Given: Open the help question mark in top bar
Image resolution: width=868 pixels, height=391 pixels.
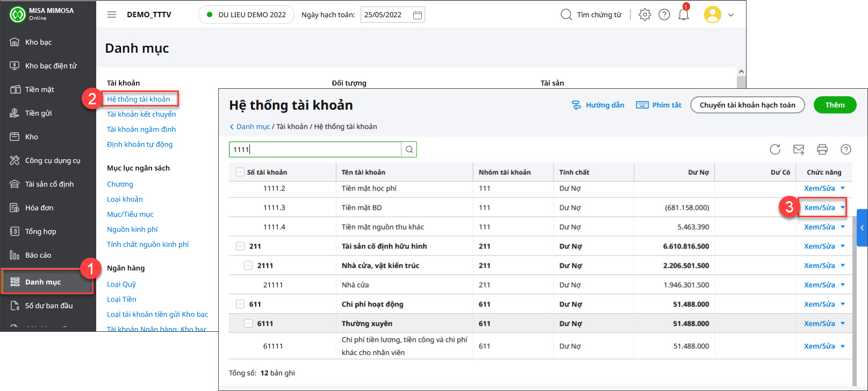Looking at the screenshot, I should 664,15.
